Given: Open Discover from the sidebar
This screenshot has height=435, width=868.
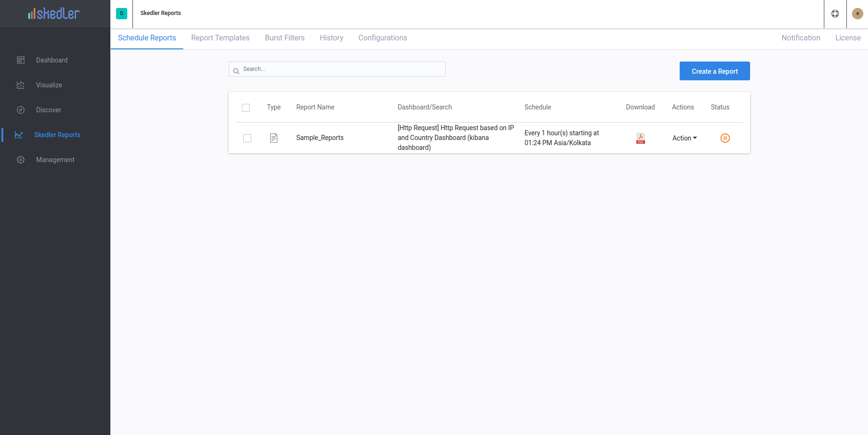Looking at the screenshot, I should (x=48, y=110).
